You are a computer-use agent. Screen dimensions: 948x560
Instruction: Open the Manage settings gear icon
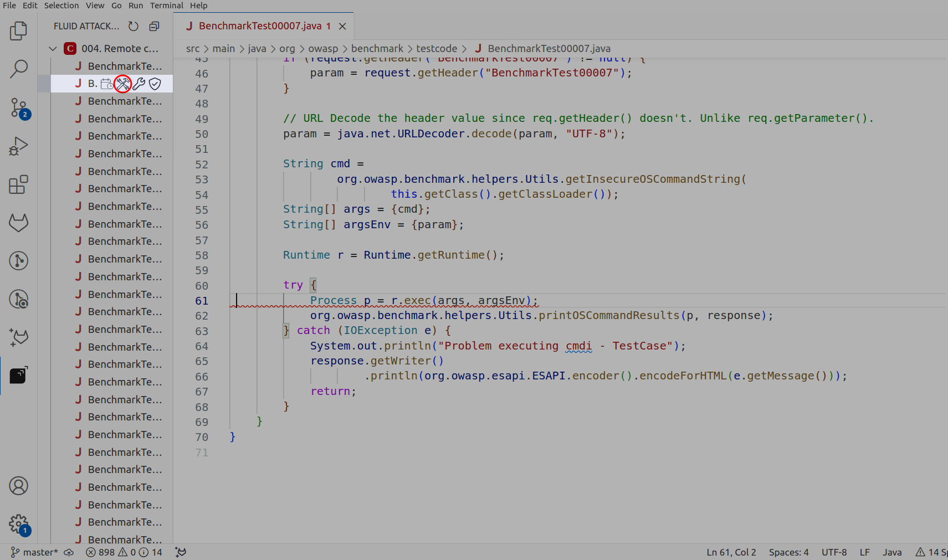18,524
